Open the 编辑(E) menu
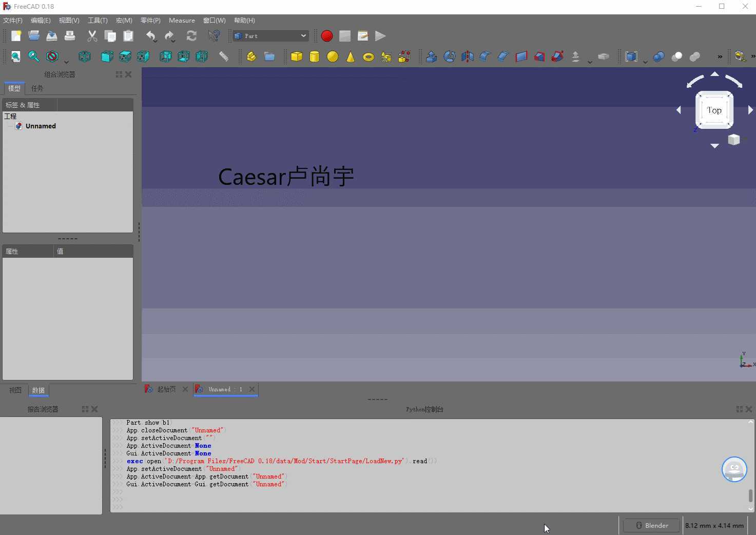The image size is (756, 535). [41, 21]
